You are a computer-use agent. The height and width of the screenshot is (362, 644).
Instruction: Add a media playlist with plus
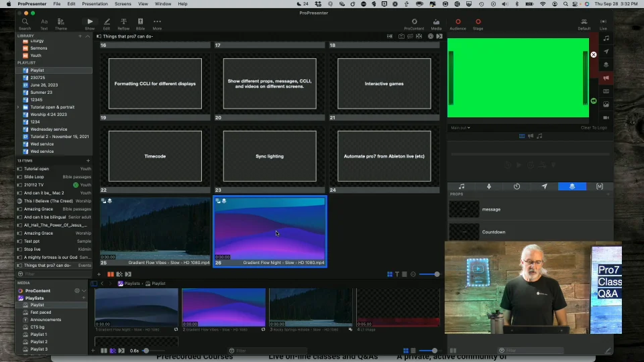tap(84, 298)
